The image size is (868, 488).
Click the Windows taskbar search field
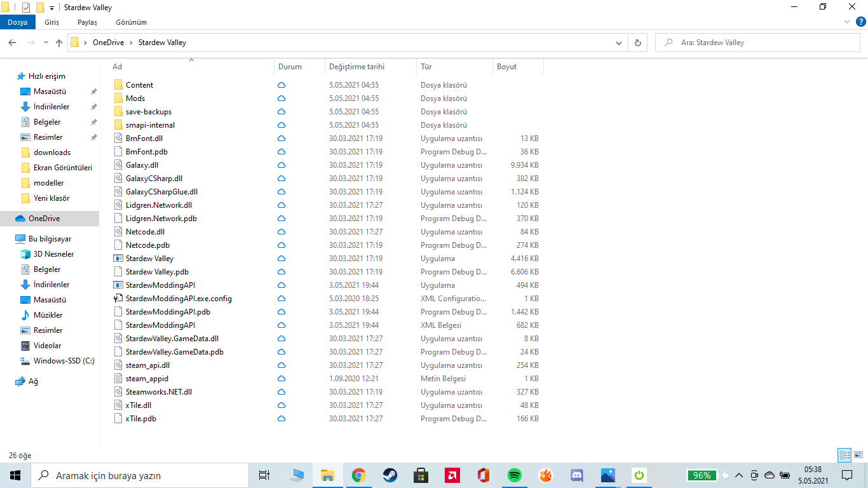pyautogui.click(x=140, y=475)
